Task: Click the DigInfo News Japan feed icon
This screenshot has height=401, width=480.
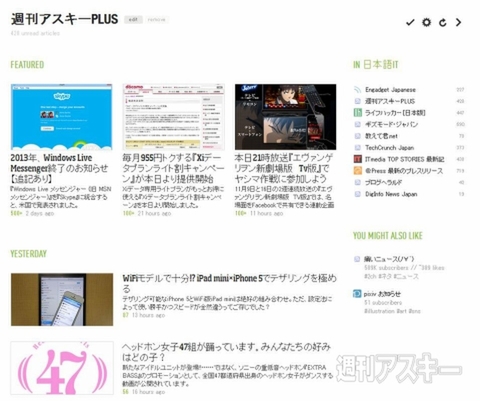Action: [357, 194]
